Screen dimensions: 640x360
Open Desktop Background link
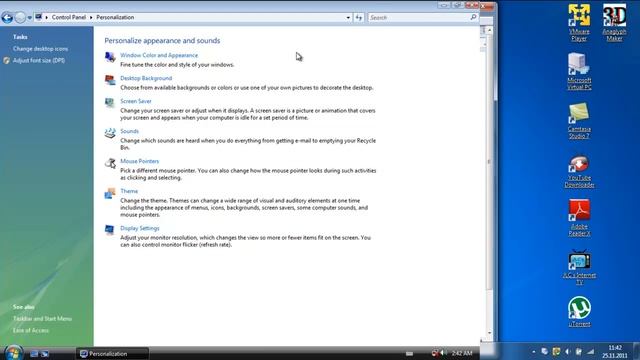pos(146,78)
